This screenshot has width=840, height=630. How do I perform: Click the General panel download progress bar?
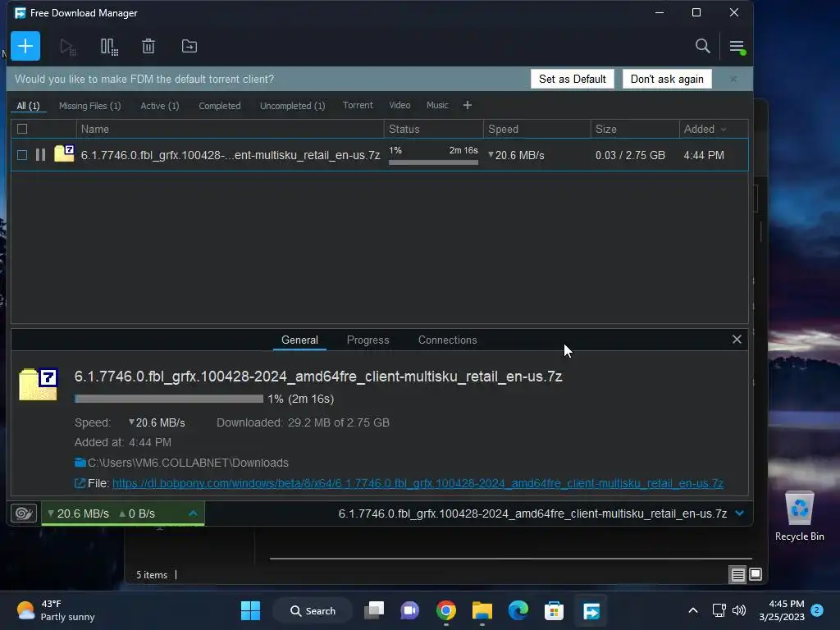point(169,399)
